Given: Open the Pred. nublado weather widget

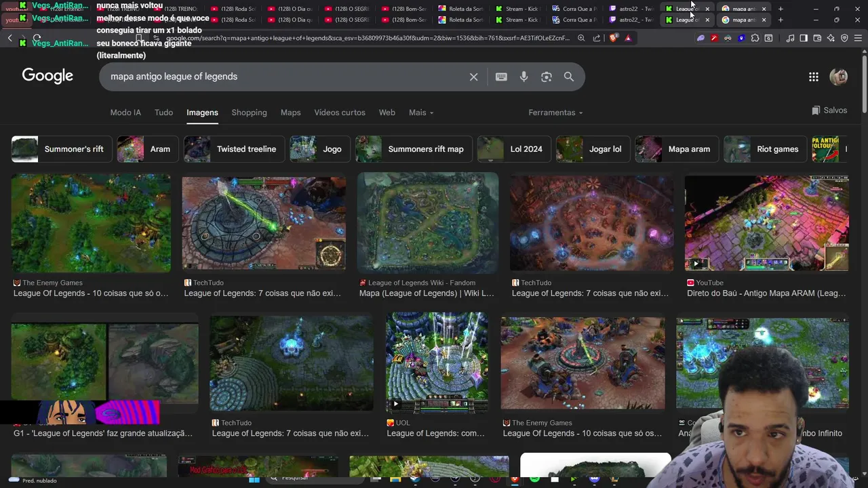Looking at the screenshot, I should pos(33,481).
